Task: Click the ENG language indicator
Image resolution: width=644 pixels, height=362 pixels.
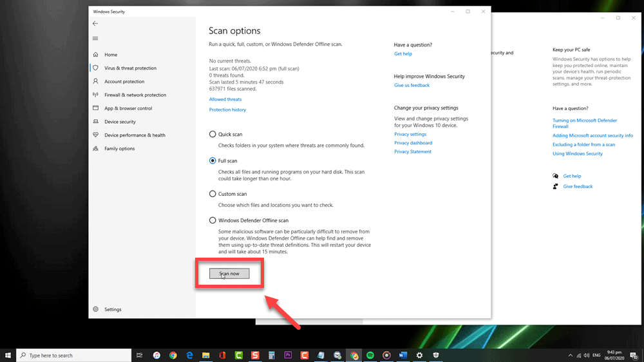Action: pos(596,356)
